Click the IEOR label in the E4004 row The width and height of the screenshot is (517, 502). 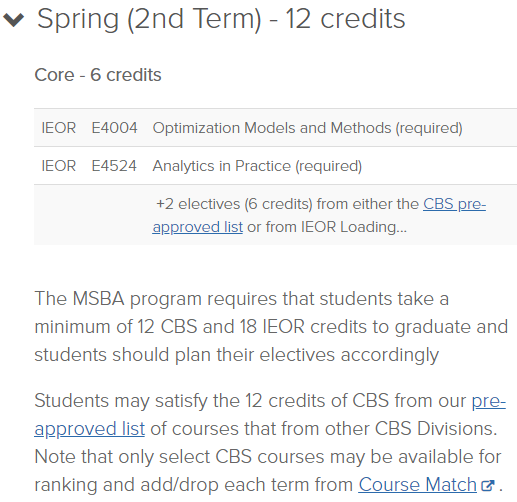coord(59,128)
